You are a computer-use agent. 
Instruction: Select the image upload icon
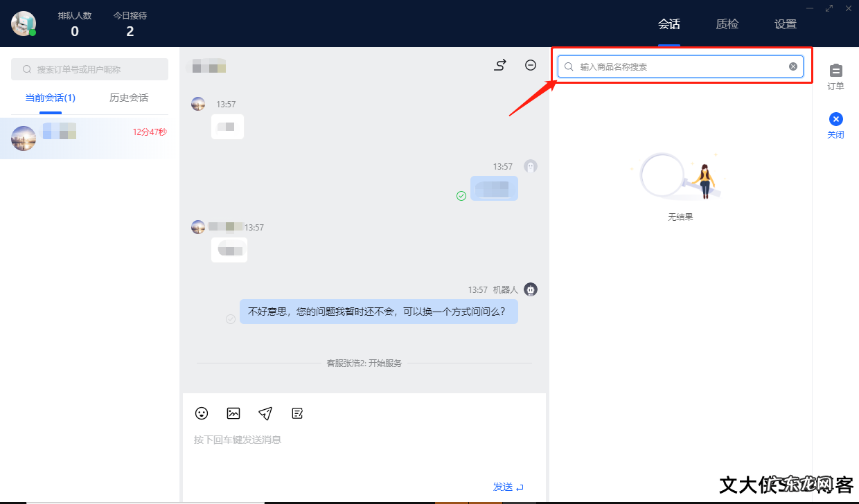233,413
